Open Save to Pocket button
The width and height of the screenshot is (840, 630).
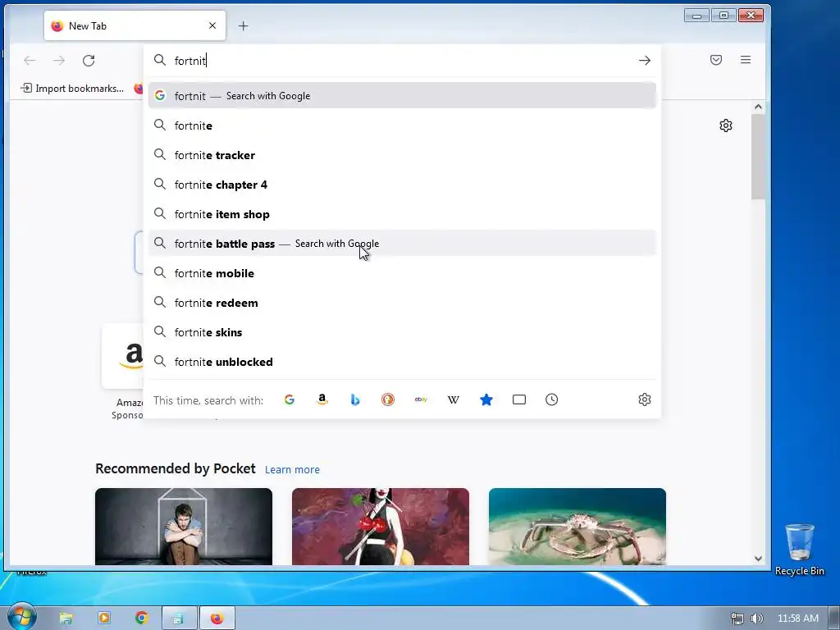point(715,60)
